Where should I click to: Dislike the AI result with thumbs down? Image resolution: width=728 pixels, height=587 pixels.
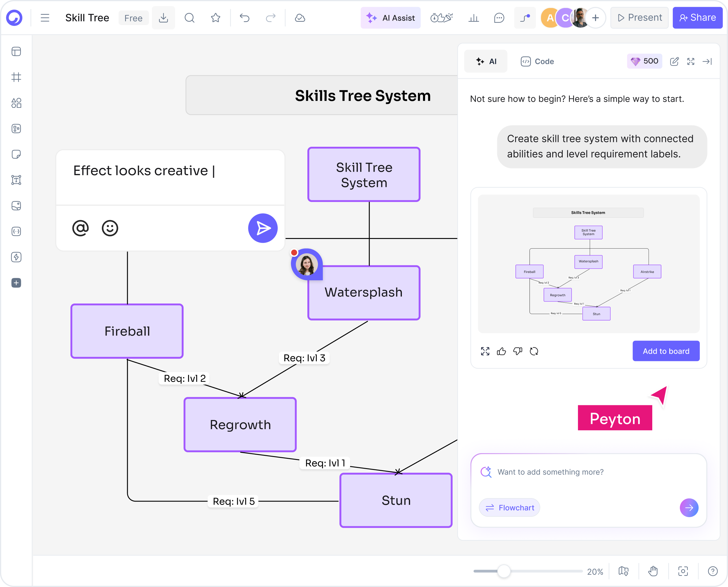[518, 351]
